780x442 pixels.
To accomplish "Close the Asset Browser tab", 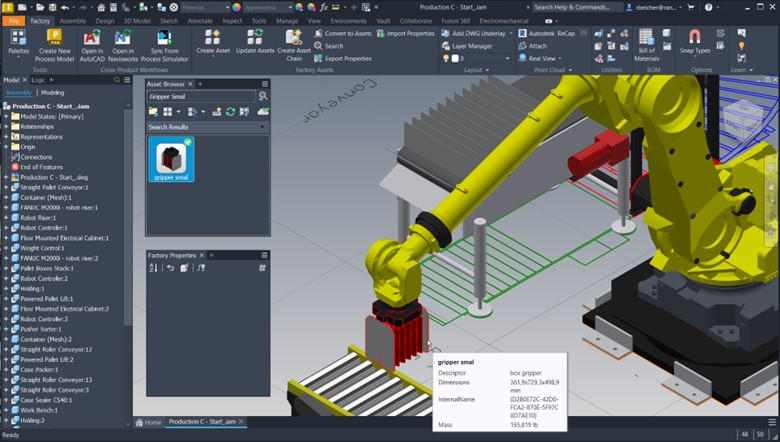I will coord(190,84).
